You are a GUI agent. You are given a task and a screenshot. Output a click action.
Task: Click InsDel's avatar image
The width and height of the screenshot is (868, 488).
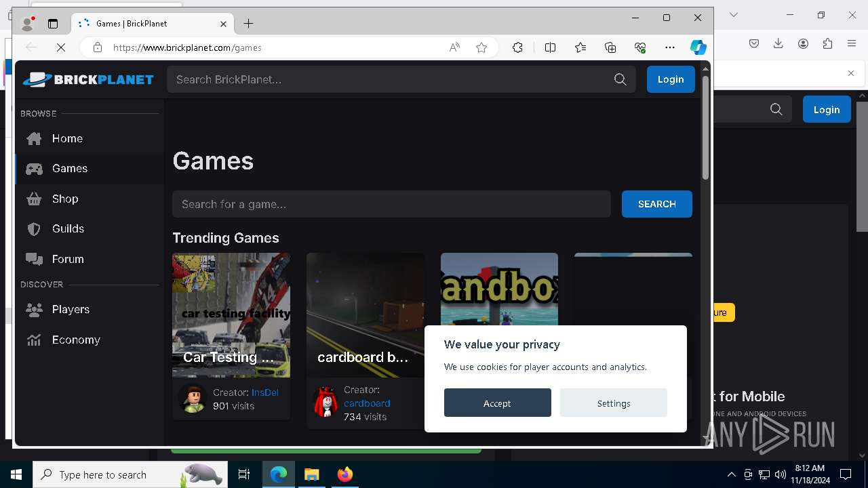pyautogui.click(x=193, y=399)
